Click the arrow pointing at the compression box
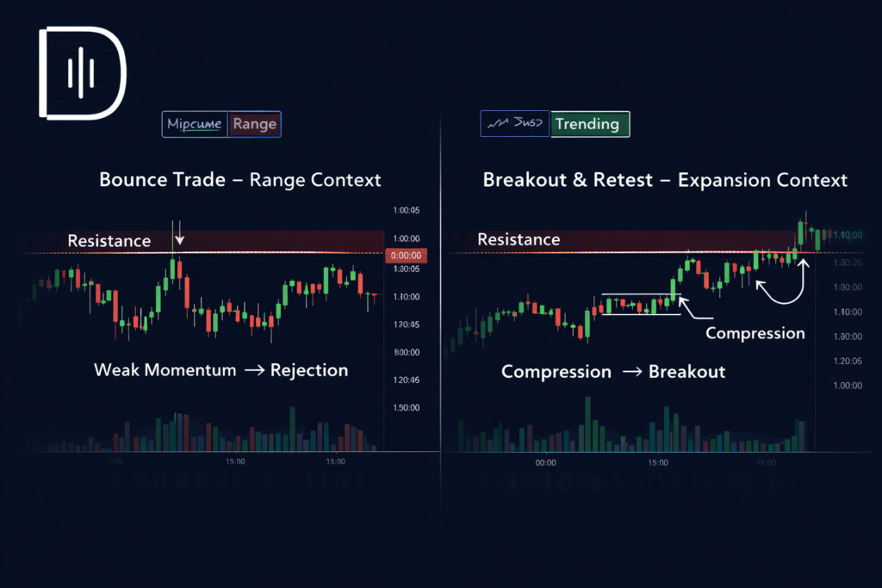 [x=688, y=307]
